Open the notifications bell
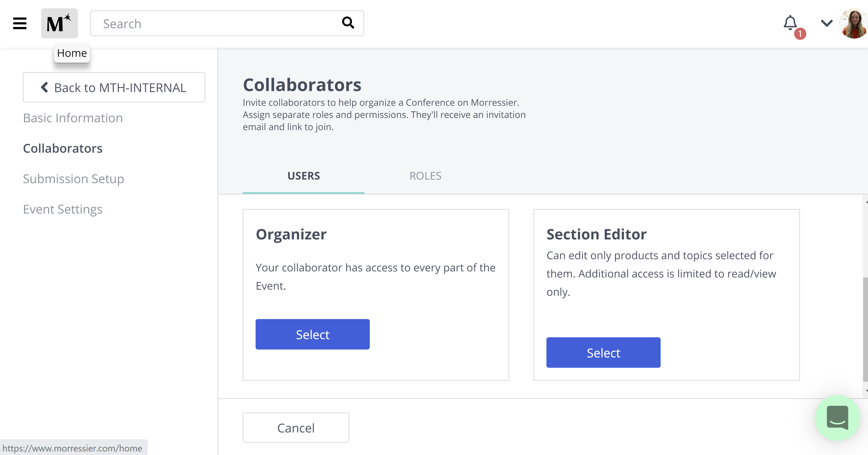This screenshot has width=868, height=455. coord(790,23)
